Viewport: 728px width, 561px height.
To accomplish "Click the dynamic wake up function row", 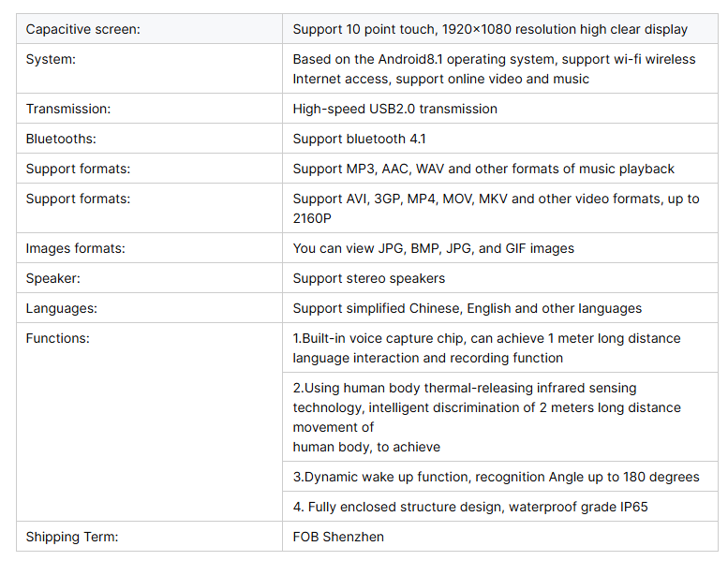I will pos(500,477).
